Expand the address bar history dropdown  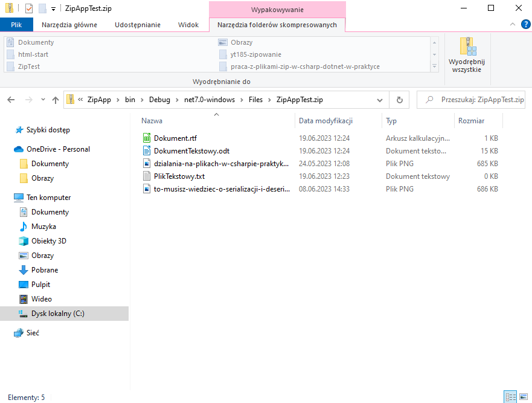[x=379, y=100]
